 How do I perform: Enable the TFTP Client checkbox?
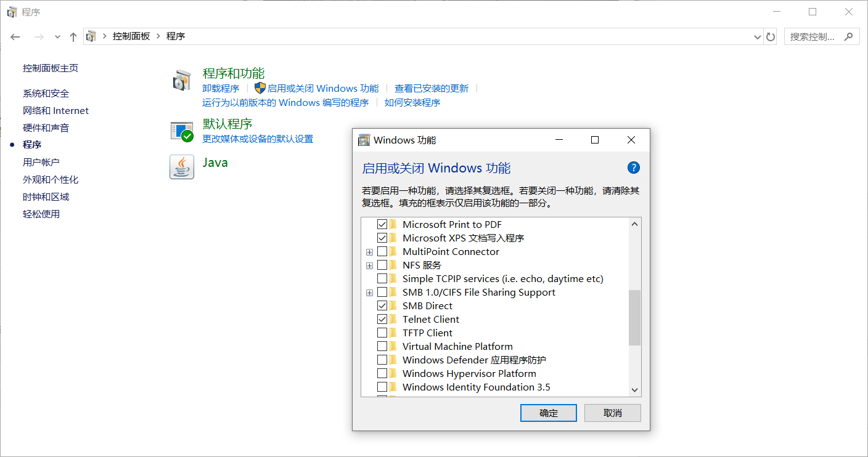click(382, 333)
